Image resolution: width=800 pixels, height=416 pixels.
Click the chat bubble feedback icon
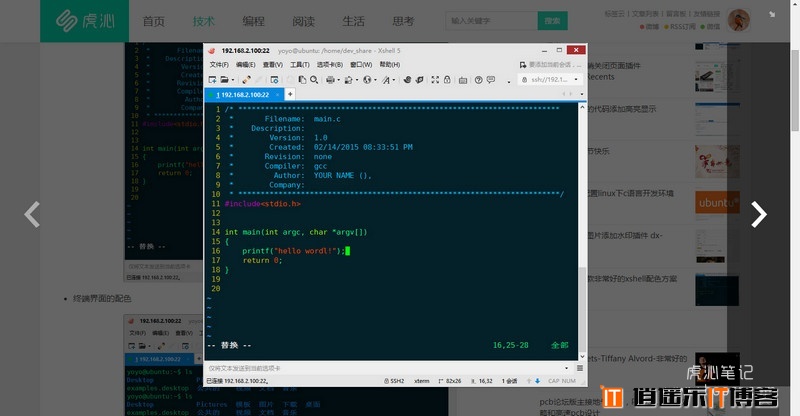(x=491, y=80)
